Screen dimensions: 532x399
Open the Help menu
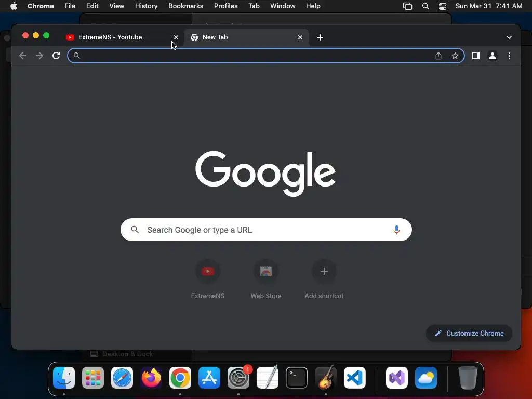point(313,6)
